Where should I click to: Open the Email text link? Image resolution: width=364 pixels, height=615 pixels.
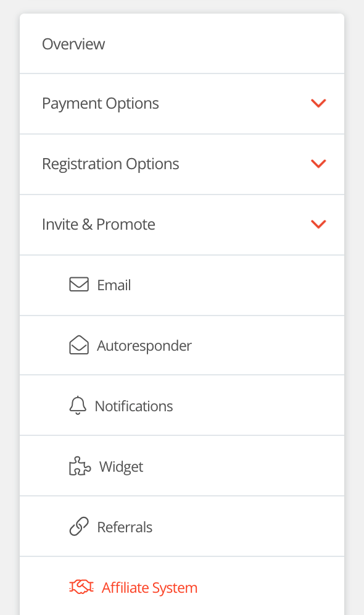tap(114, 285)
